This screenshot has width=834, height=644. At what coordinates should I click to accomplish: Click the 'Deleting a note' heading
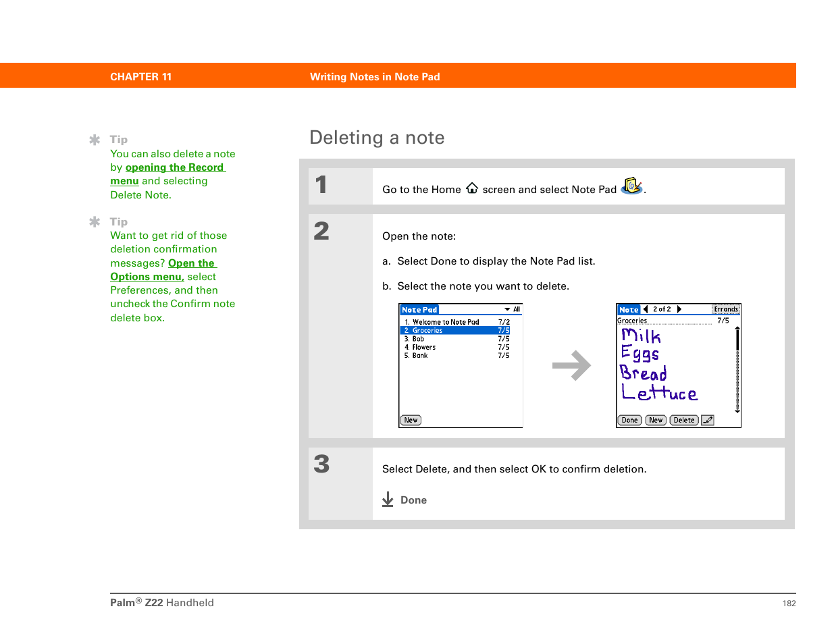[x=377, y=138]
